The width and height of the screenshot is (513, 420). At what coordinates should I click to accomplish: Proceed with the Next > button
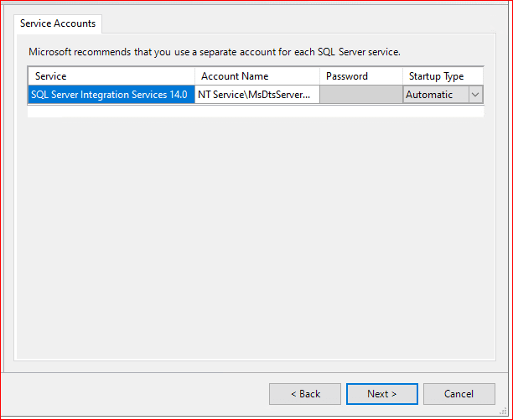click(381, 394)
